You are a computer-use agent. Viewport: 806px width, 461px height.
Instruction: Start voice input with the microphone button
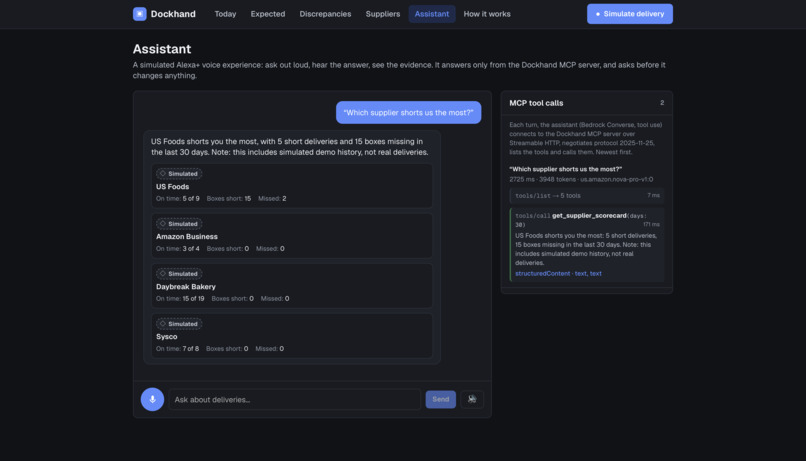pyautogui.click(x=152, y=399)
